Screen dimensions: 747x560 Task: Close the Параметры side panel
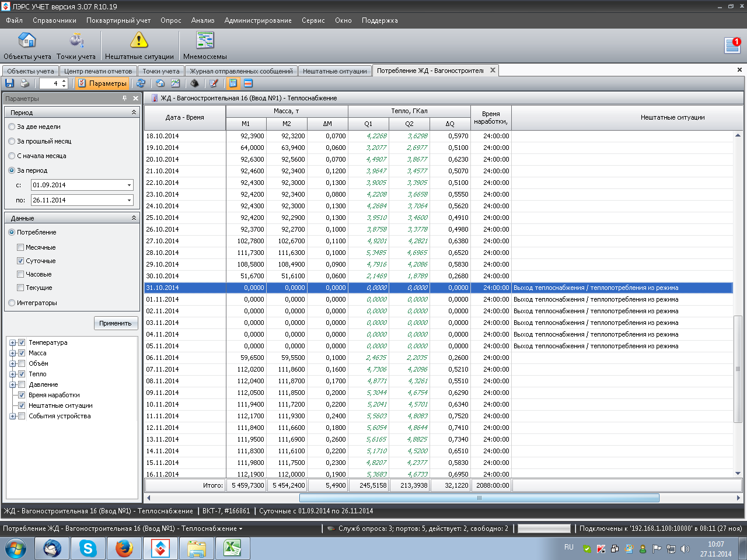click(135, 99)
